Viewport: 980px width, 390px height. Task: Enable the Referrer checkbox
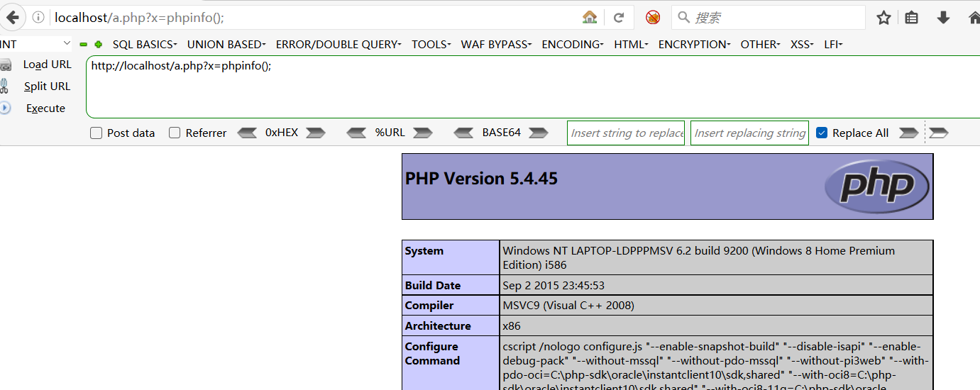[175, 133]
